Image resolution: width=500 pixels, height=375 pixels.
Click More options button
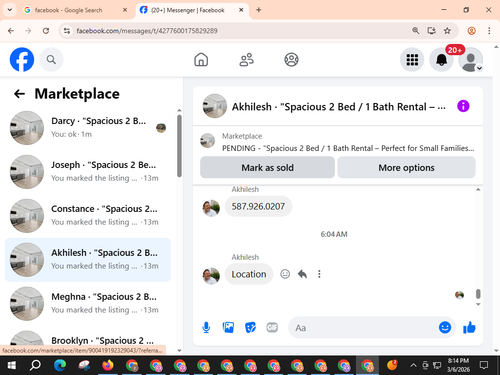pyautogui.click(x=406, y=167)
